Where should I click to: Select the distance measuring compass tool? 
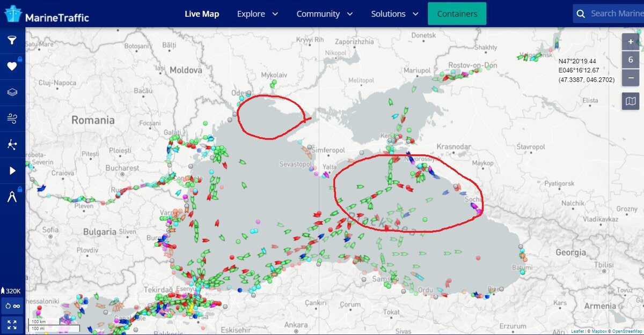click(x=12, y=196)
